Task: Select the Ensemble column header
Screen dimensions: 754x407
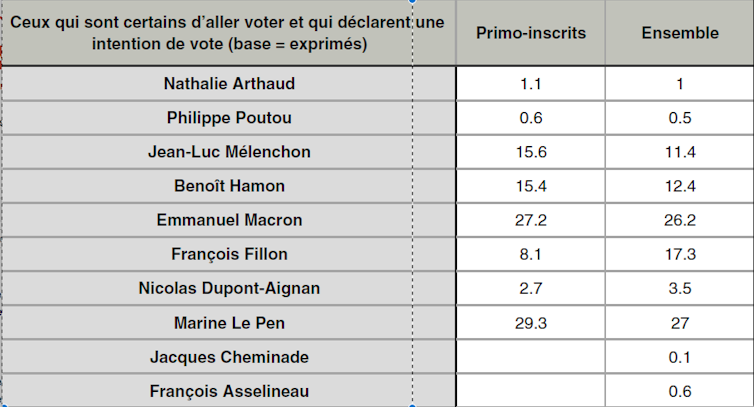Action: (679, 33)
